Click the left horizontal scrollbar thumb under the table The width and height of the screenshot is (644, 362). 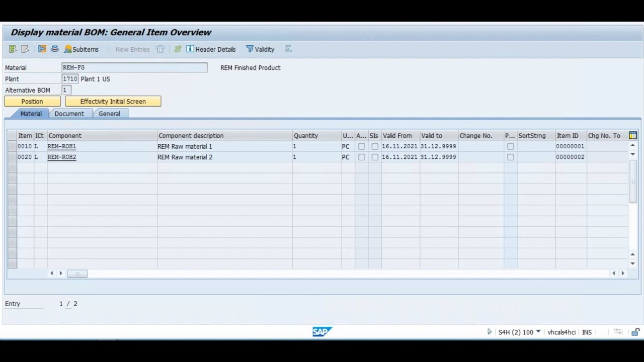[77, 274]
